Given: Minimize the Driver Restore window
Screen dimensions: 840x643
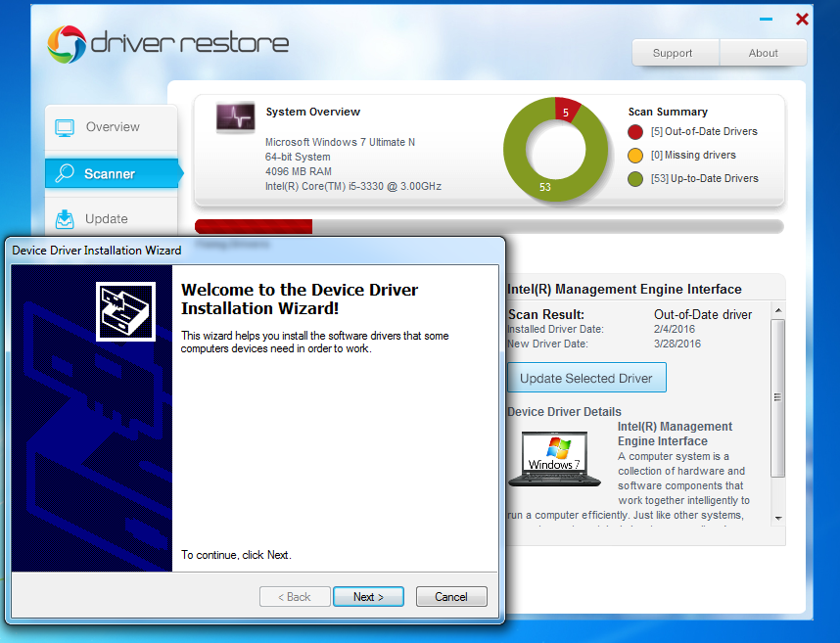Looking at the screenshot, I should [766, 20].
